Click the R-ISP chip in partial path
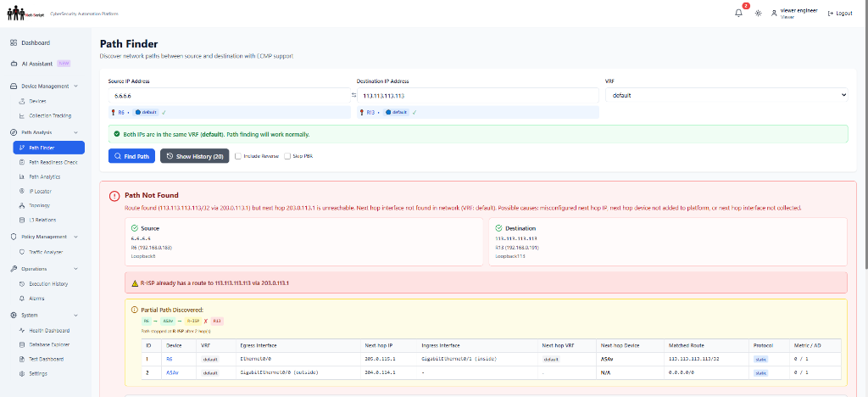Image resolution: width=868 pixels, height=397 pixels. point(192,321)
